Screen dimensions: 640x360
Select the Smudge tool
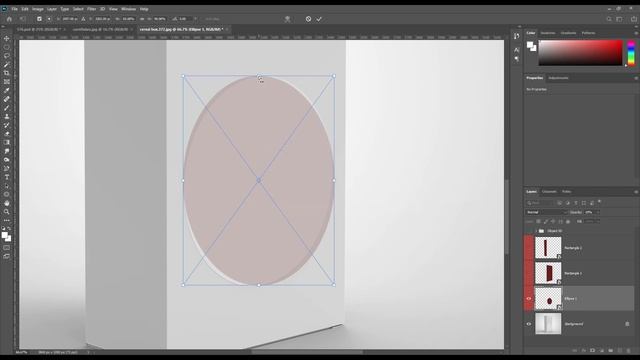pos(7,151)
